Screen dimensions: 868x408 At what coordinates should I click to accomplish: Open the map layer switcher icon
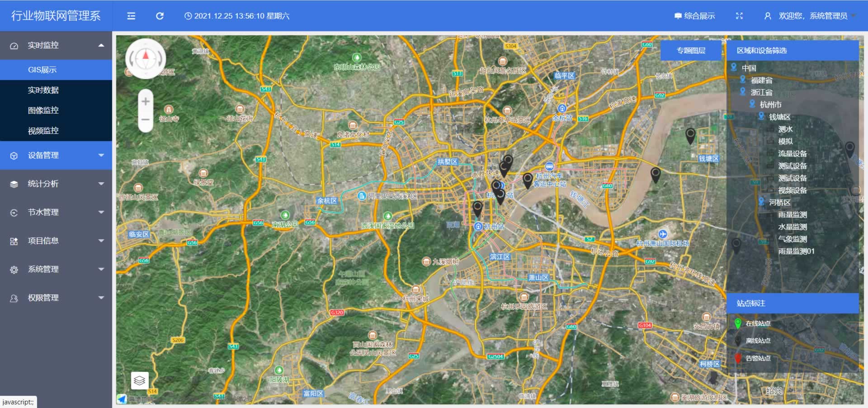pos(140,380)
